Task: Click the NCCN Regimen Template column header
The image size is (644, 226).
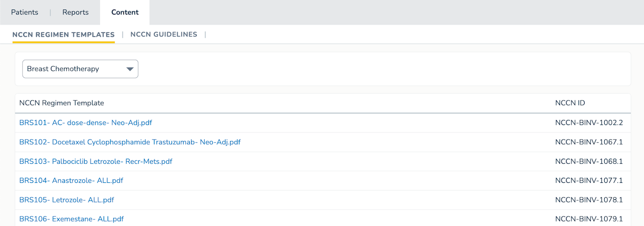Action: 61,103
